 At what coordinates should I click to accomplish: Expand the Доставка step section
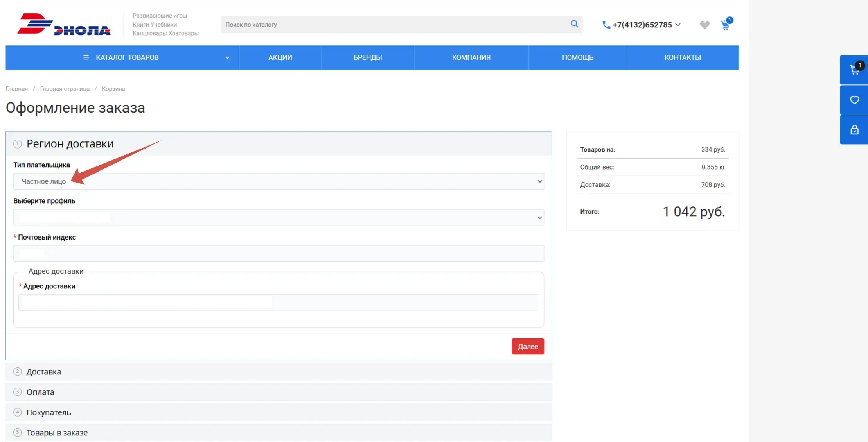tap(43, 372)
